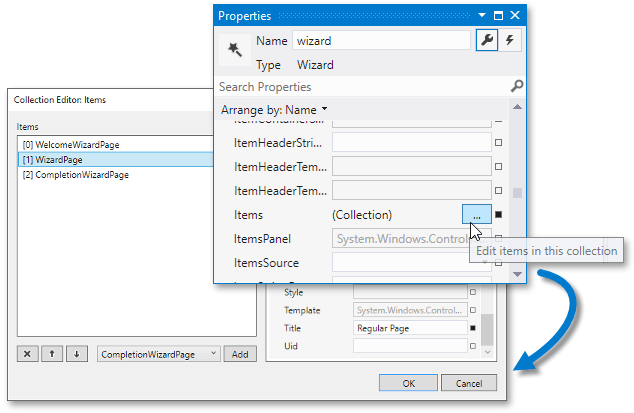Close the Properties panel
The height and width of the screenshot is (413, 634).
(515, 15)
